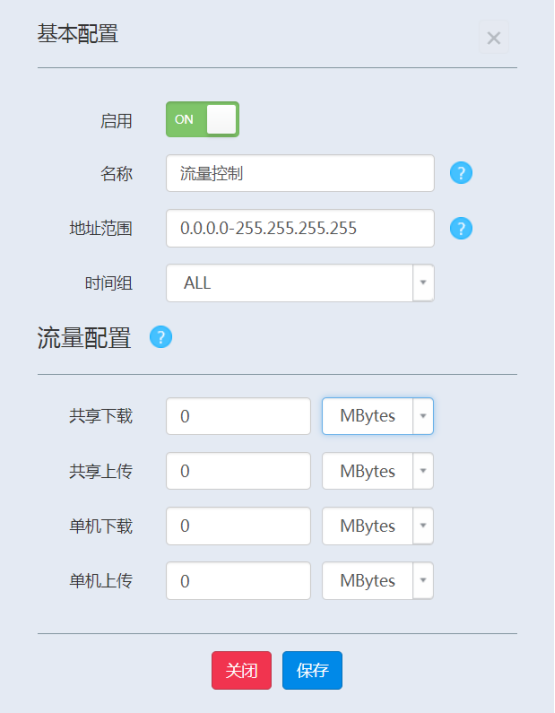Click the help icon next to 名称 field

[x=461, y=173]
